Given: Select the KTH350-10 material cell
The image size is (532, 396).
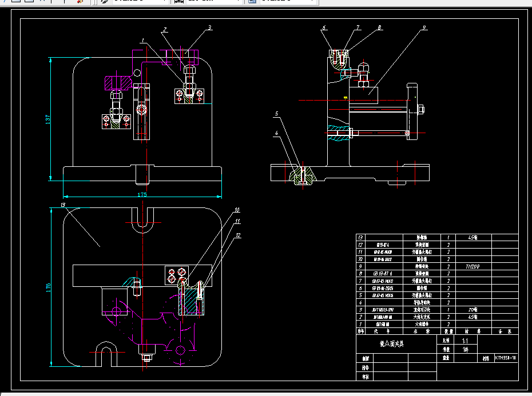Looking at the screenshot, I should 506,358.
